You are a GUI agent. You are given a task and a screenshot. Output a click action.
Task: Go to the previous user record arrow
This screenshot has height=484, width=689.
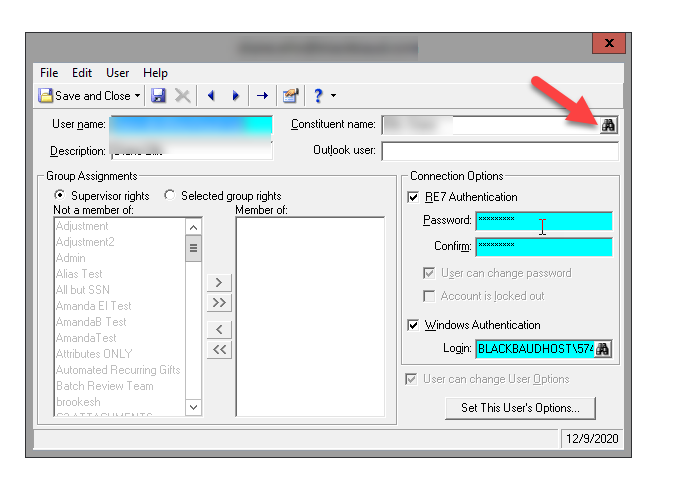[x=211, y=95]
